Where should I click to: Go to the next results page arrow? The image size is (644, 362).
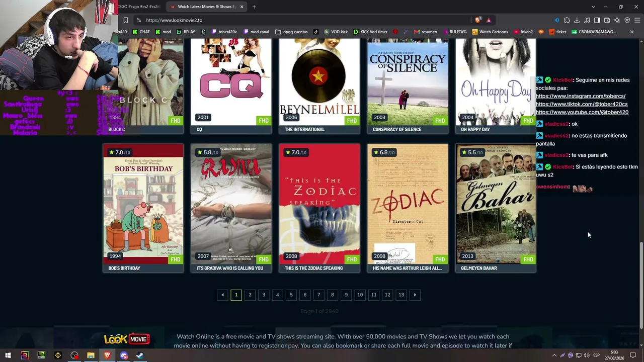[415, 295]
